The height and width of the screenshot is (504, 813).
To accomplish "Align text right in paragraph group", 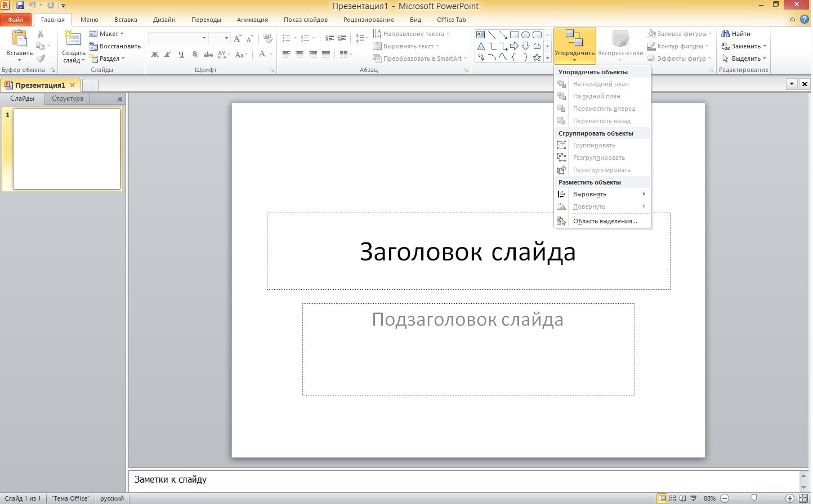I will [312, 55].
